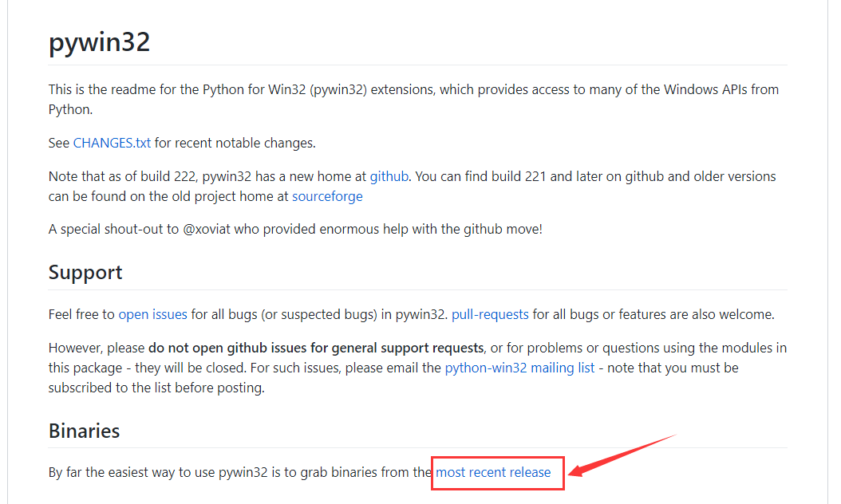Click the 'This is the readme' intro paragraph
The image size is (841, 504).
point(413,99)
